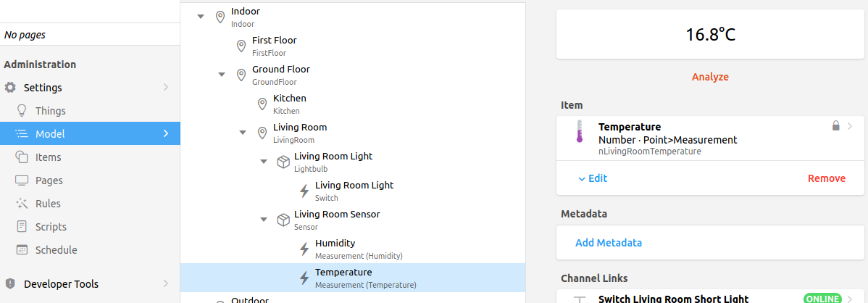Screen dimensions: 868x303
Task: Click the First Floor location pin icon
Action: 241,46
